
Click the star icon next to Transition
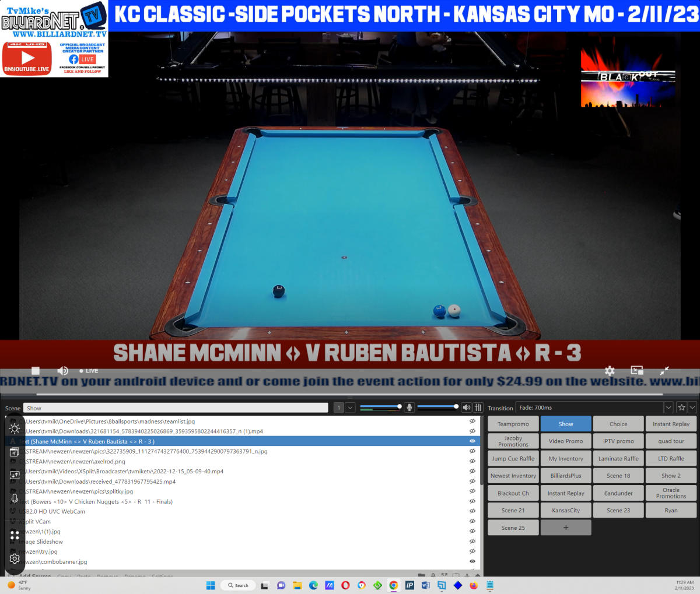(x=681, y=407)
